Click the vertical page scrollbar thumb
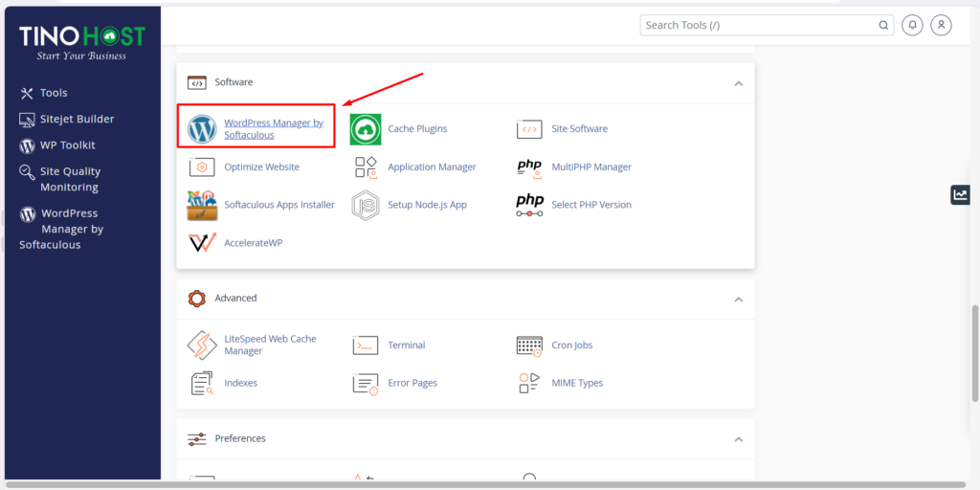 (974, 353)
